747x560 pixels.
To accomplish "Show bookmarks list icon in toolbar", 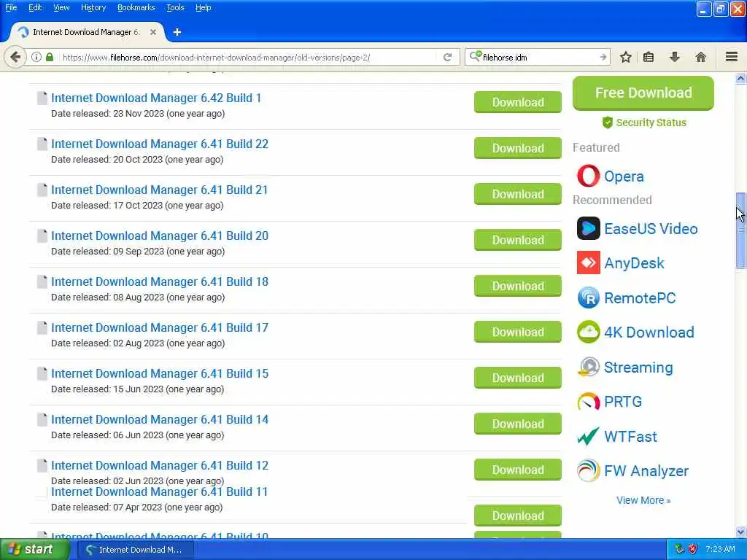I will click(x=649, y=57).
